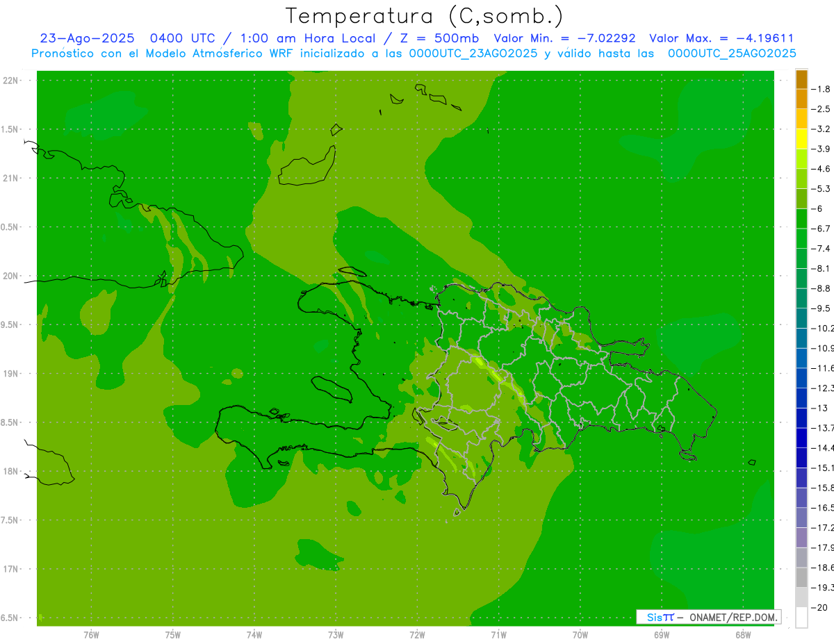
Task: Click the '22N' latitude label
Action: click(x=11, y=80)
